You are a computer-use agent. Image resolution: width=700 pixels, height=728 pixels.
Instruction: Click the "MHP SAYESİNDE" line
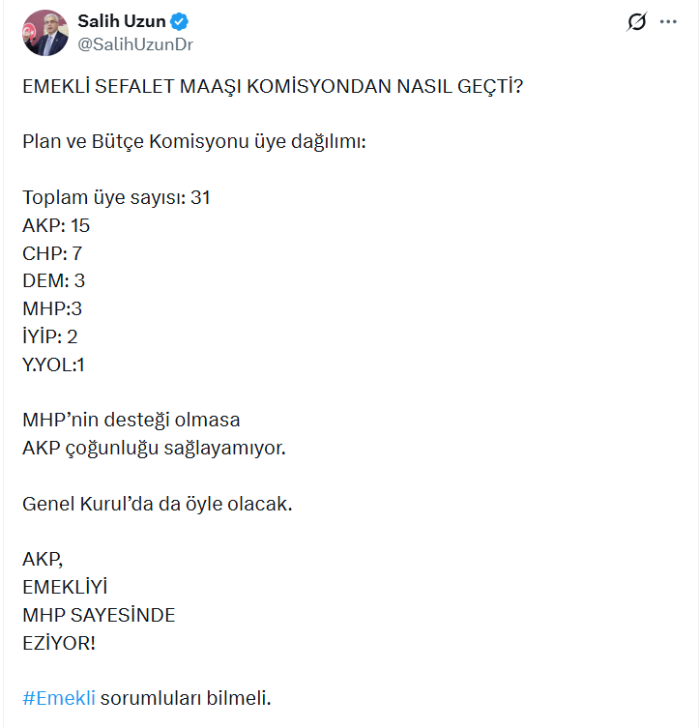click(99, 615)
